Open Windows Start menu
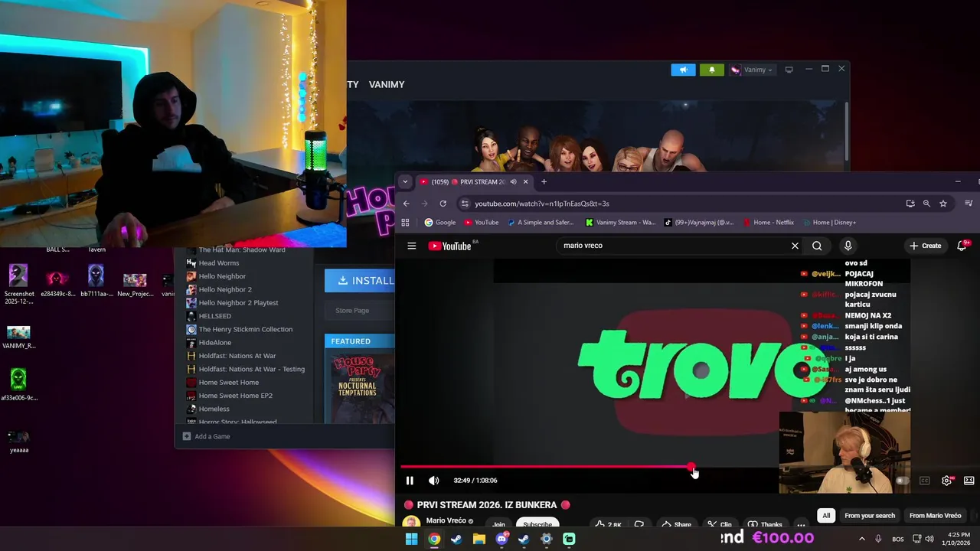Image resolution: width=980 pixels, height=551 pixels. [x=412, y=539]
